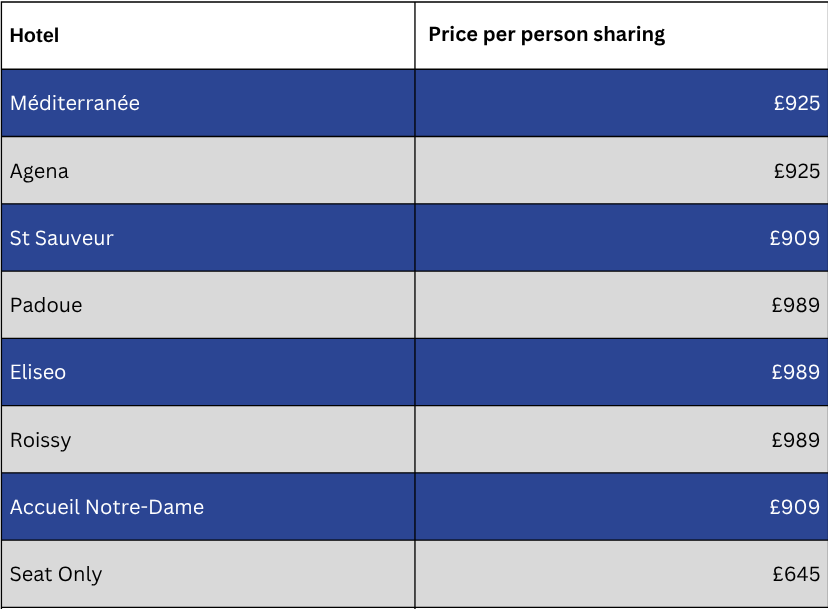Screen dimensions: 828x609
Task: Click the £989 price for Padoue
Action: point(795,305)
